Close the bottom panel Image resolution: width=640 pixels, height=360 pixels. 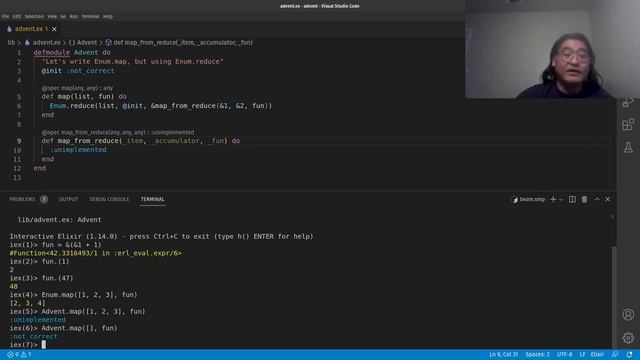[607, 199]
